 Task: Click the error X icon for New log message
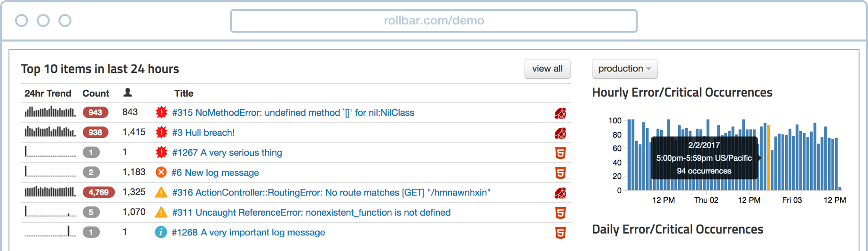[x=161, y=173]
